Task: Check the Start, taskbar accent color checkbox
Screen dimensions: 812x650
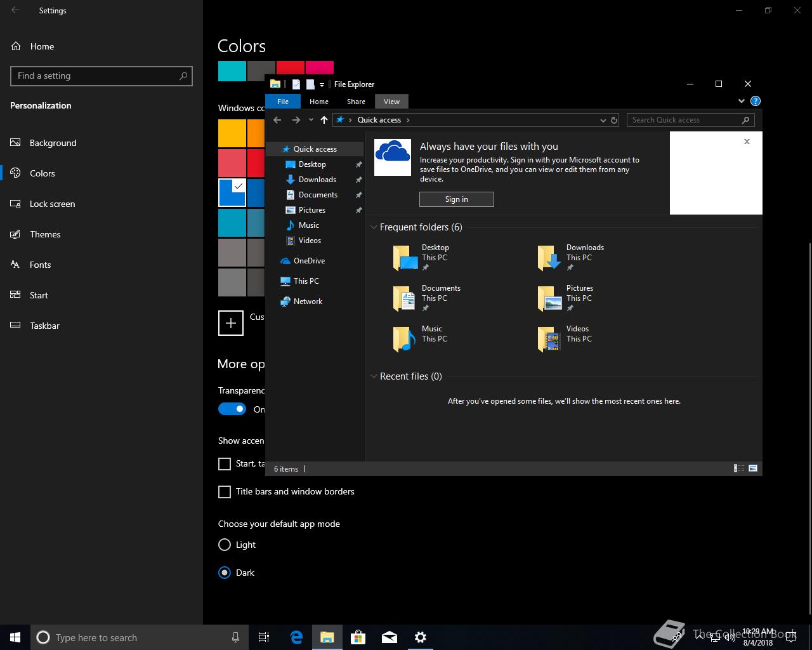Action: coord(225,464)
